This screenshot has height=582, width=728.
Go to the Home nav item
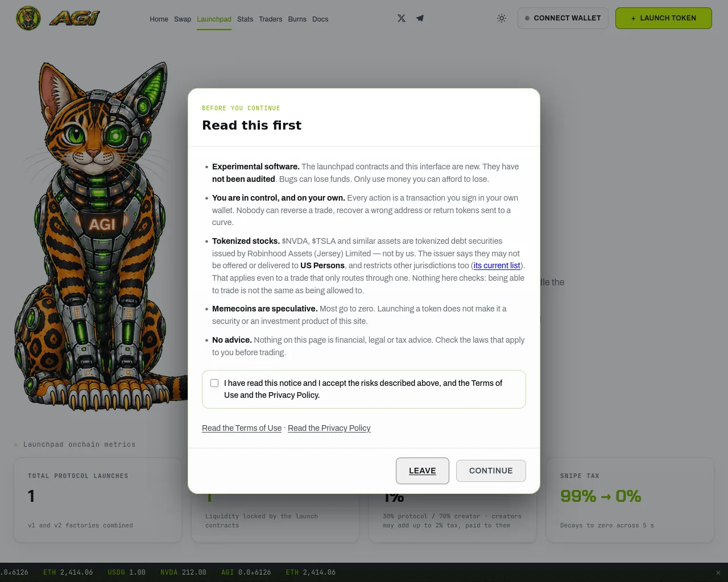point(159,19)
